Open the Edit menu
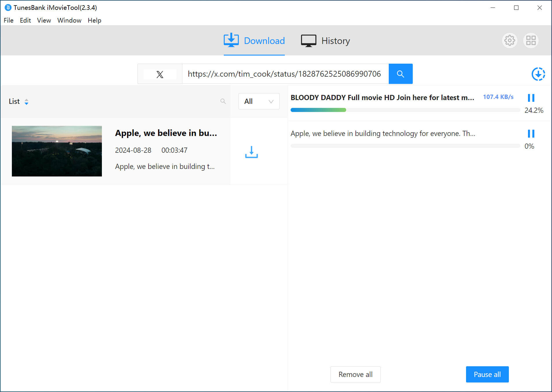Image resolution: width=552 pixels, height=392 pixels. pyautogui.click(x=25, y=20)
